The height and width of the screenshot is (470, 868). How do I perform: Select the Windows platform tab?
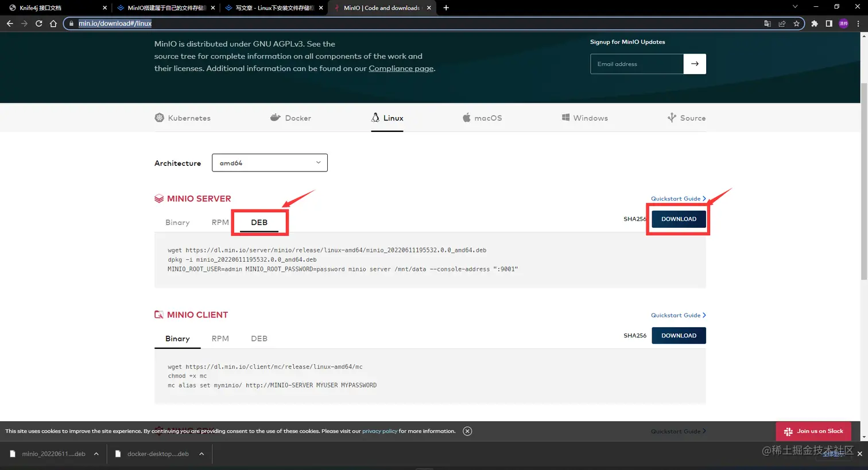(584, 118)
